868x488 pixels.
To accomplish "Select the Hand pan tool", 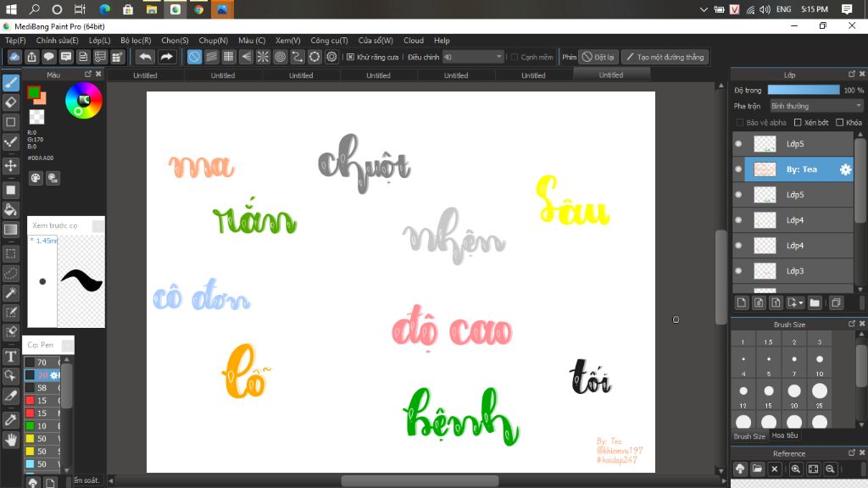I will (x=10, y=440).
